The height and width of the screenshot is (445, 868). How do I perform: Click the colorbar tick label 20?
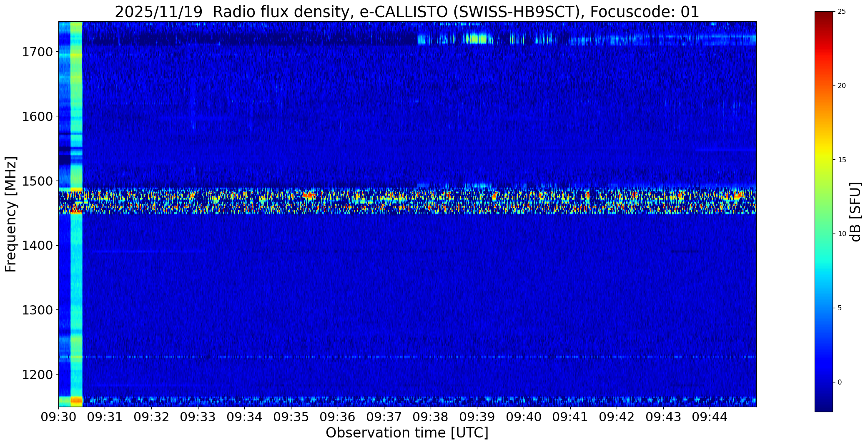842,86
